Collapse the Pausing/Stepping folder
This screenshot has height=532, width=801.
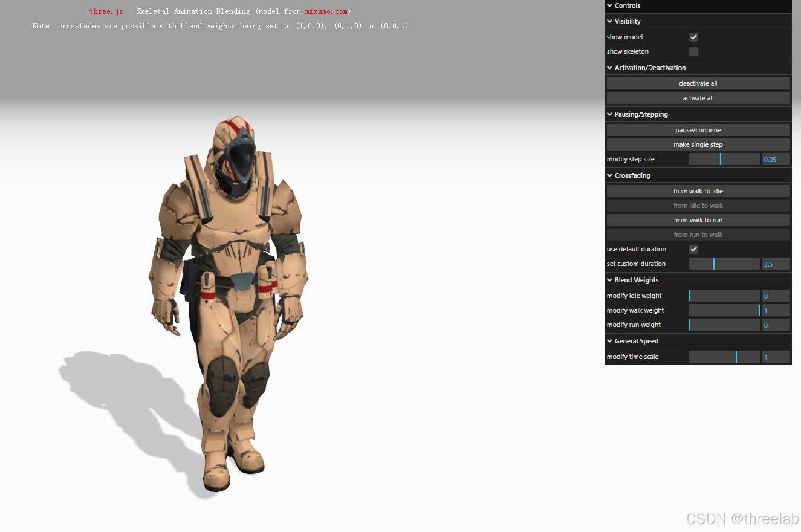[x=698, y=114]
